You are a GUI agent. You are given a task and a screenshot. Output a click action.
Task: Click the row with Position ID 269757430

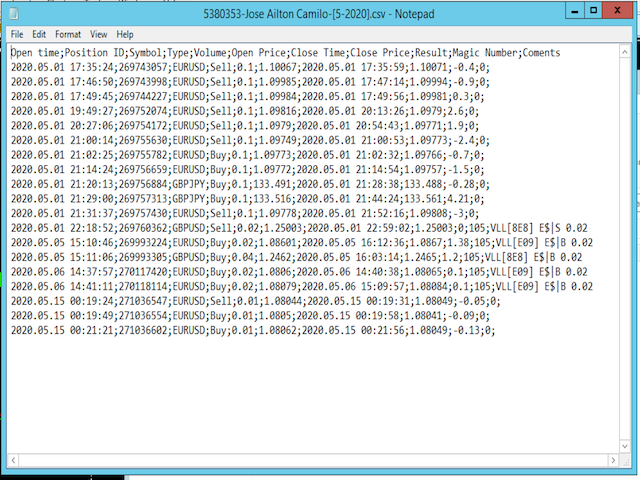[245, 213]
